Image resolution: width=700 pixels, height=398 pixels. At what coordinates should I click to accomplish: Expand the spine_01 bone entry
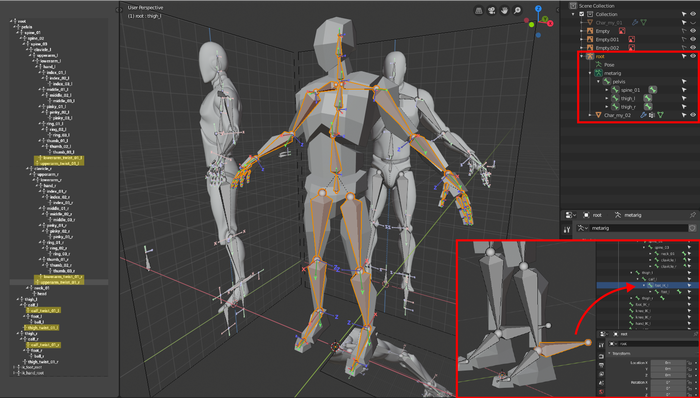pos(607,90)
